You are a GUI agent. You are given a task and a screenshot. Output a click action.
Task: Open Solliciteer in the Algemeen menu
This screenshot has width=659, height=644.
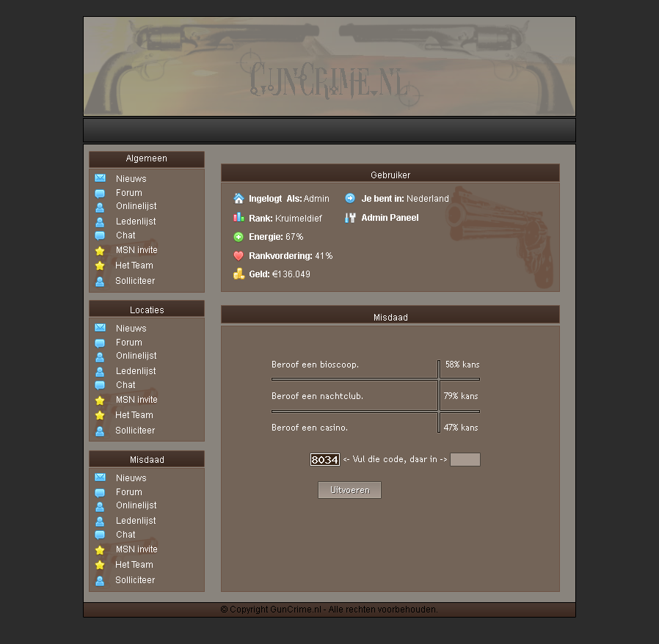click(135, 281)
